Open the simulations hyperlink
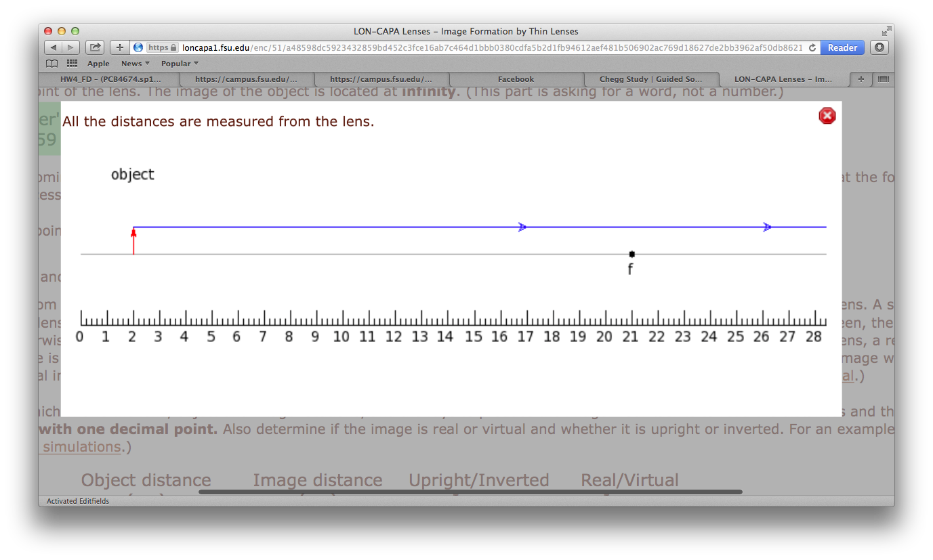Screen dimensions: 933x560 click(x=81, y=447)
